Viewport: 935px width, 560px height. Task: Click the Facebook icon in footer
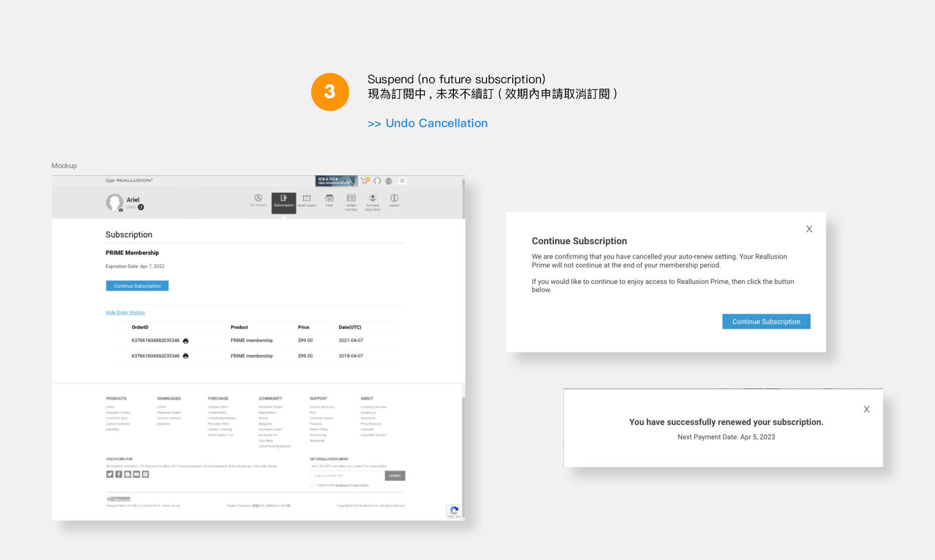(118, 474)
